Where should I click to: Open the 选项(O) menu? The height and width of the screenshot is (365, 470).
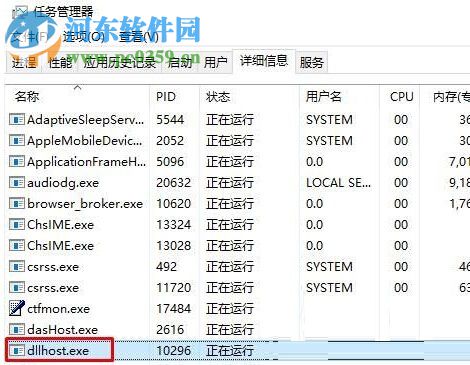pos(83,36)
